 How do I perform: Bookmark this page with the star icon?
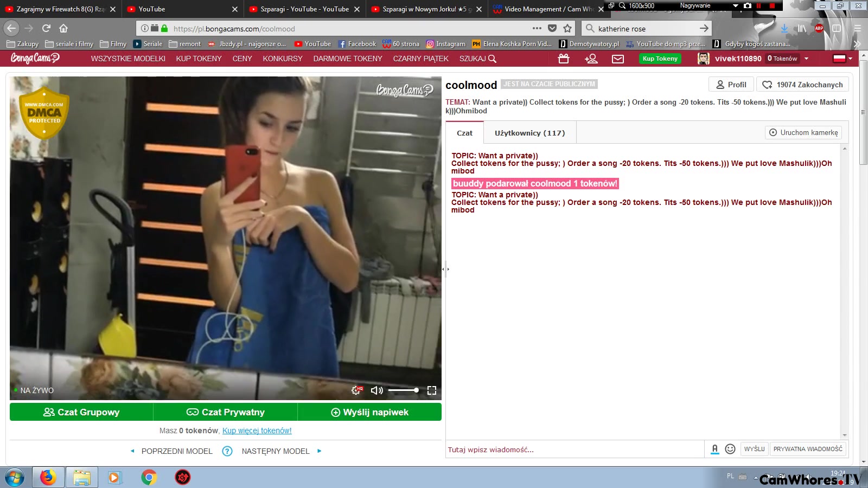click(567, 29)
